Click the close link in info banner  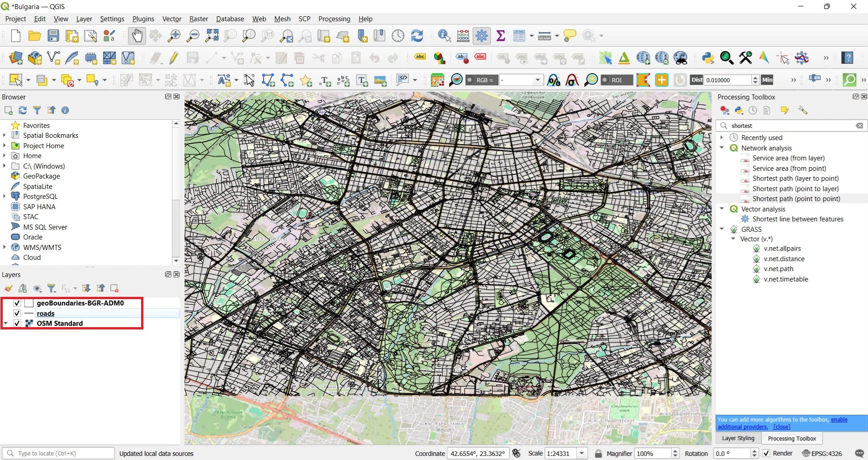(782, 427)
